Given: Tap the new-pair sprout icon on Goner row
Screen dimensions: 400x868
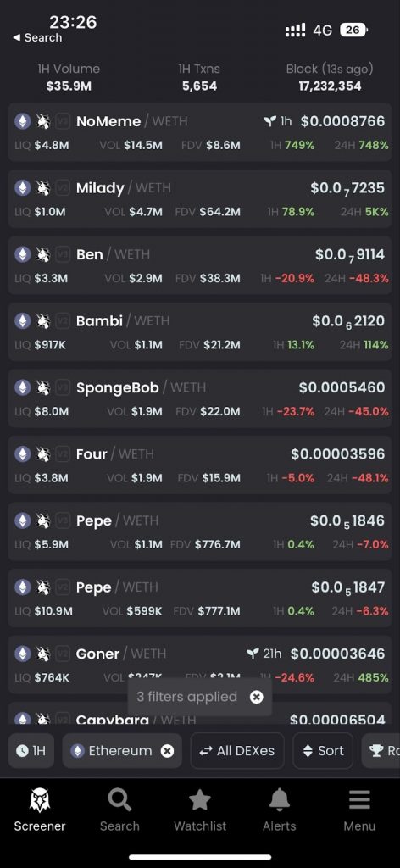Looking at the screenshot, I should [253, 654].
